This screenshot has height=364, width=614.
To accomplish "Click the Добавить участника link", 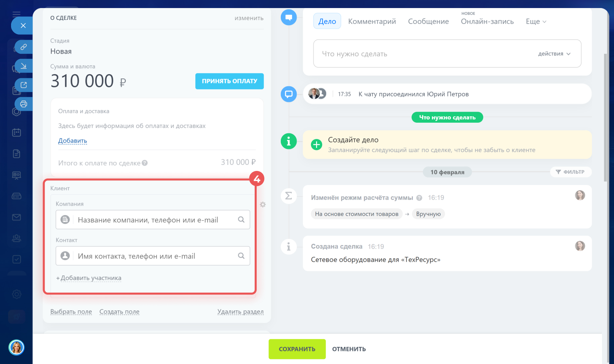I will pyautogui.click(x=91, y=278).
